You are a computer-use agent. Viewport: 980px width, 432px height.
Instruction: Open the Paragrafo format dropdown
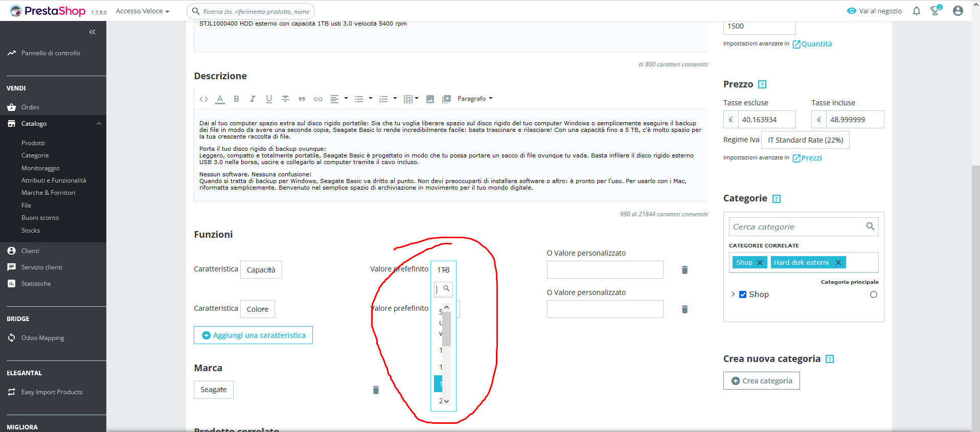[x=475, y=99]
